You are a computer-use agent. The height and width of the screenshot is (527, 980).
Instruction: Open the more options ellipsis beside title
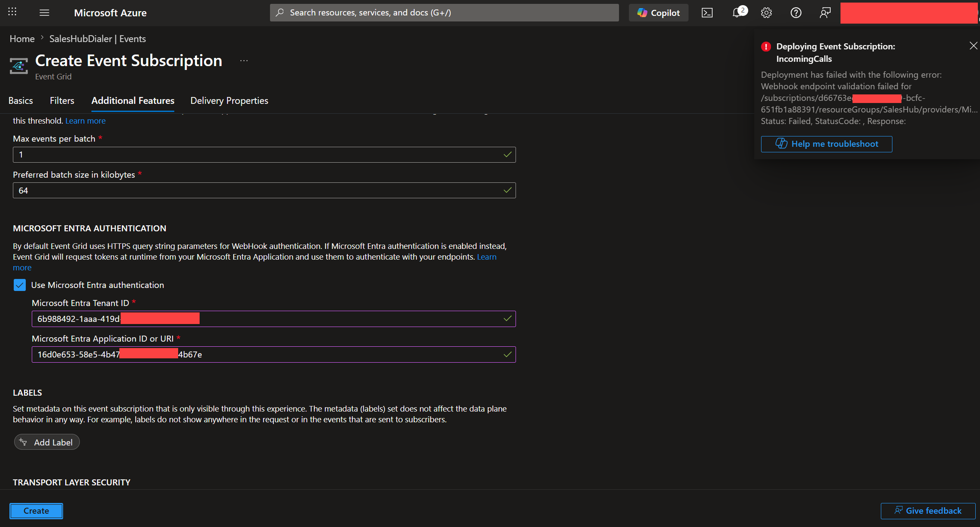click(244, 61)
